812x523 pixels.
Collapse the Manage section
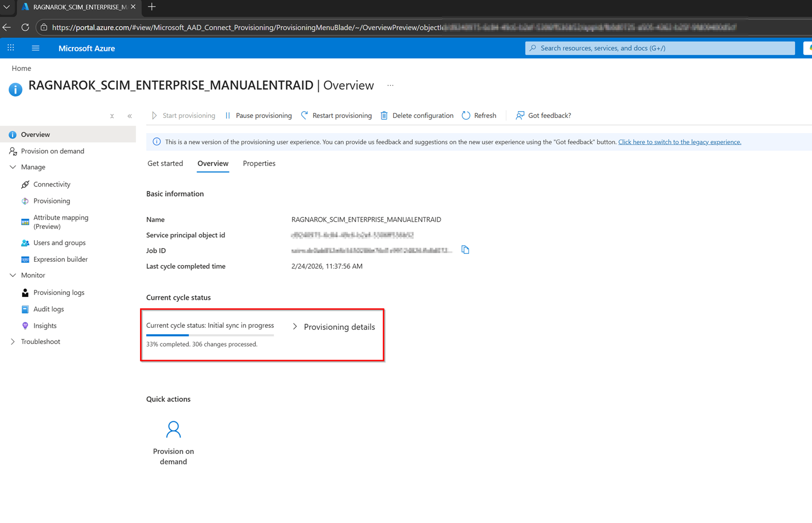(13, 167)
